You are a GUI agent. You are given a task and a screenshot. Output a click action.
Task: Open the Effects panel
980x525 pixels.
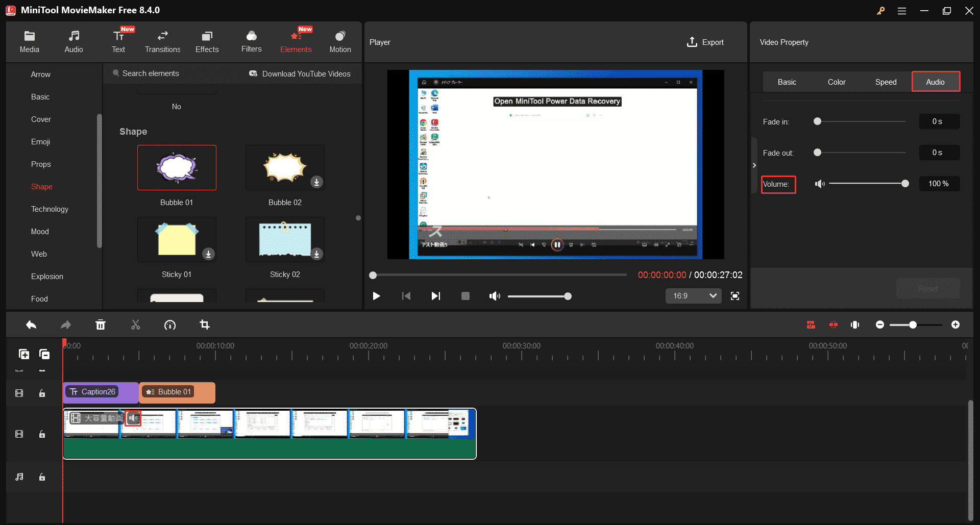207,41
